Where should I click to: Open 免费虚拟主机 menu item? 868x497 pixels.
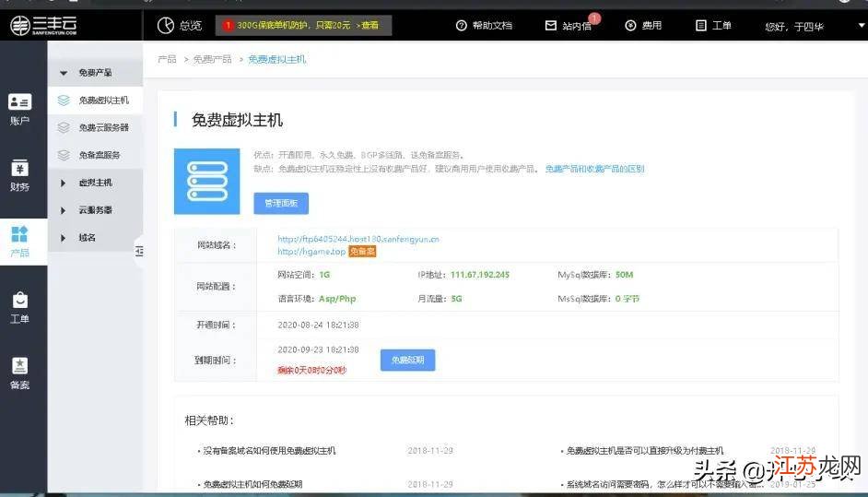[95, 101]
